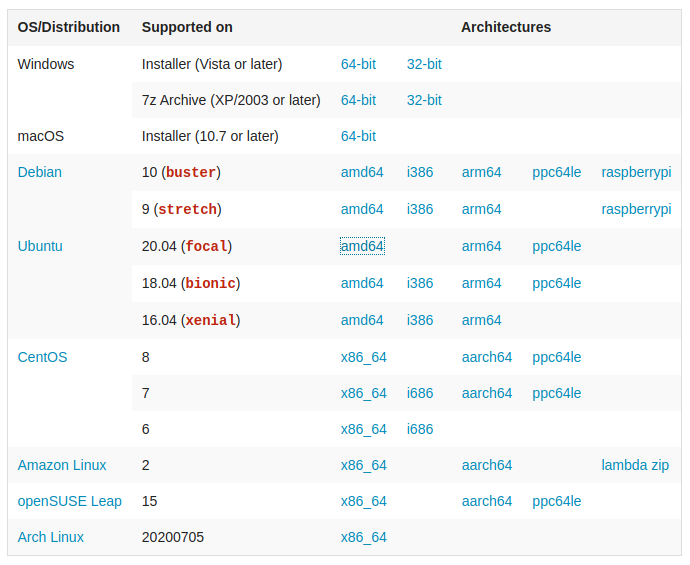The width and height of the screenshot is (690, 565).
Task: Open the Amazon Linux link
Action: click(62, 465)
